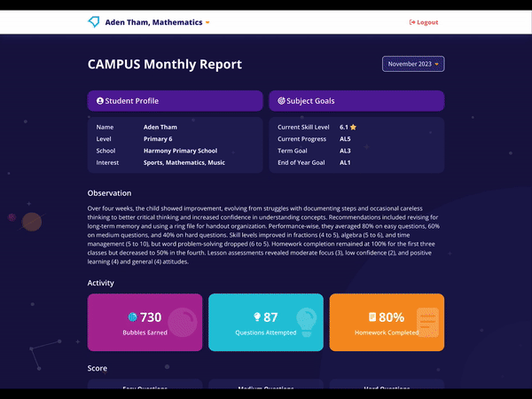The height and width of the screenshot is (399, 532).
Task: Click the Subject Goals target icon
Action: (x=281, y=101)
